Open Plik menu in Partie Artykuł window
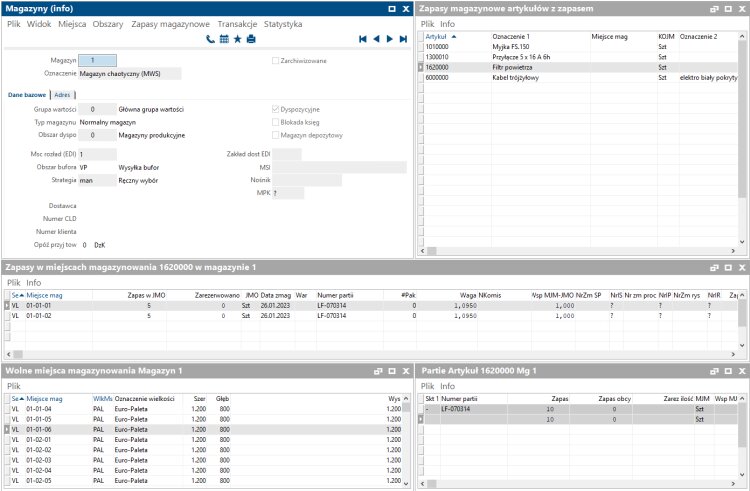750x491 pixels. point(428,386)
